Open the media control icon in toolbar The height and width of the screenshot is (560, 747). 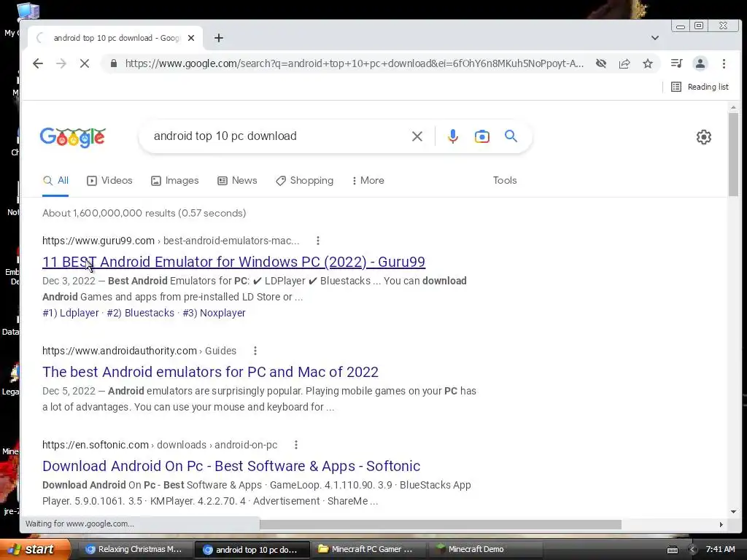[x=676, y=63]
